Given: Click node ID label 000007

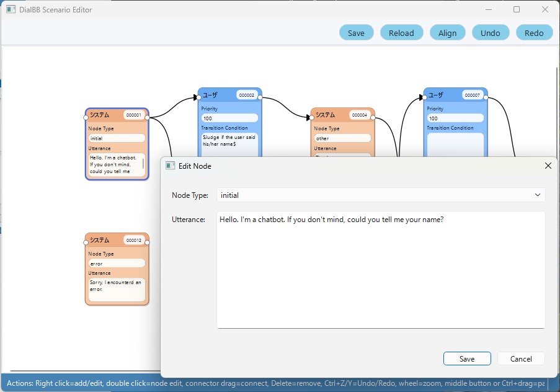Looking at the screenshot, I should tap(473, 95).
